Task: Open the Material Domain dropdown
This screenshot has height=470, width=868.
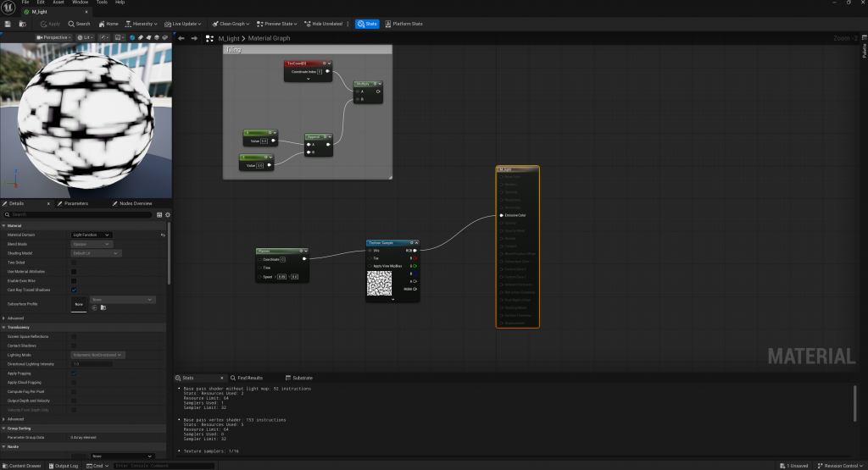Action: click(x=92, y=235)
